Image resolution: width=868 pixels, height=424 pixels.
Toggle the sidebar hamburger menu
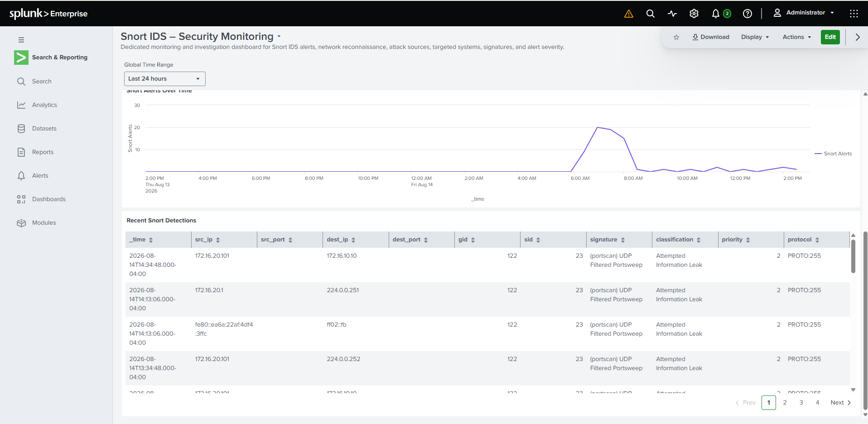tap(21, 40)
